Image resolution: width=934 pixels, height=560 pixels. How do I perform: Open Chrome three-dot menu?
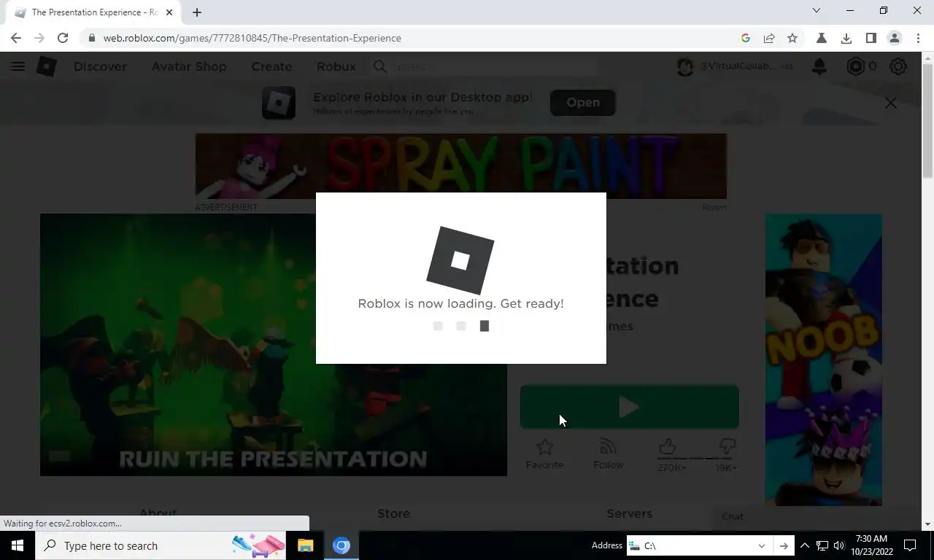click(918, 38)
